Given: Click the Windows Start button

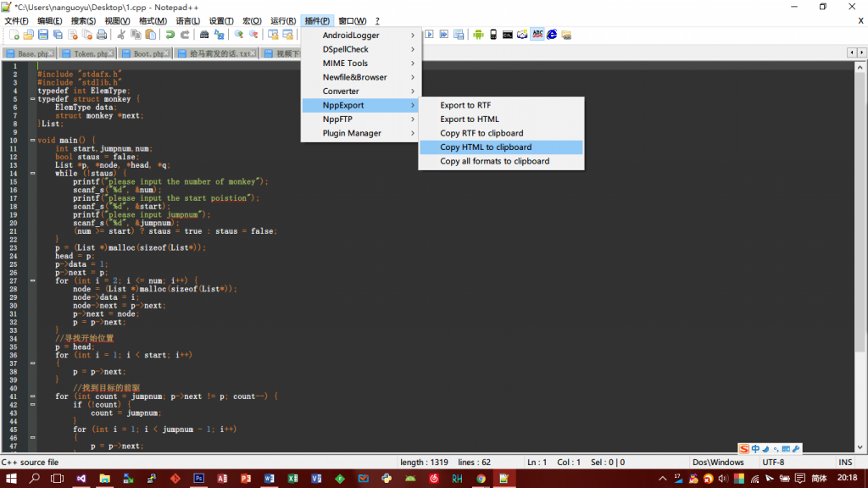Looking at the screenshot, I should click(11, 479).
